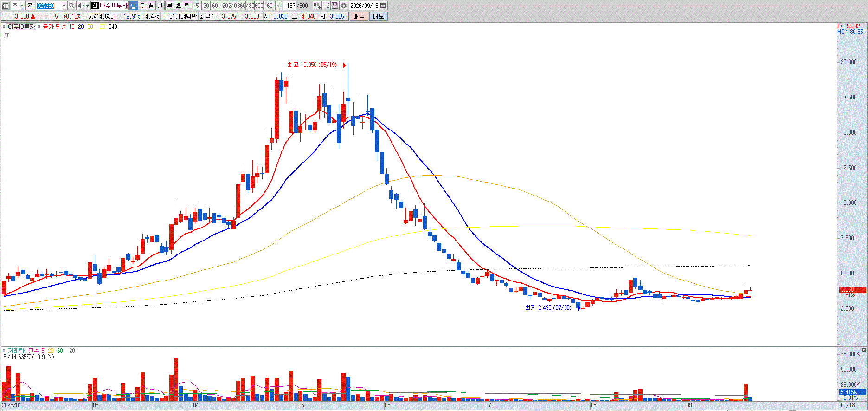Click the speaker sound icon in toolbar

coord(81,6)
